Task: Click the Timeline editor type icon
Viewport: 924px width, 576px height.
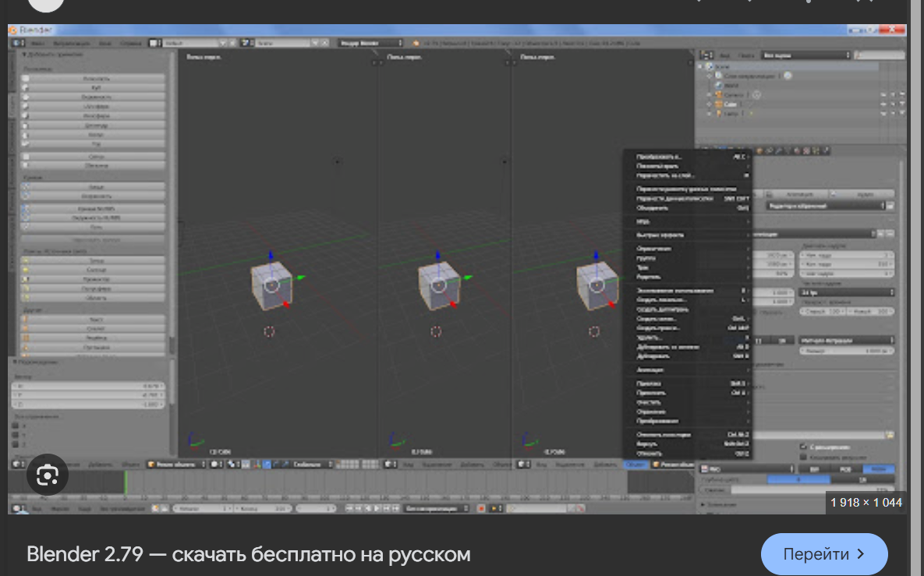Action: (18, 508)
